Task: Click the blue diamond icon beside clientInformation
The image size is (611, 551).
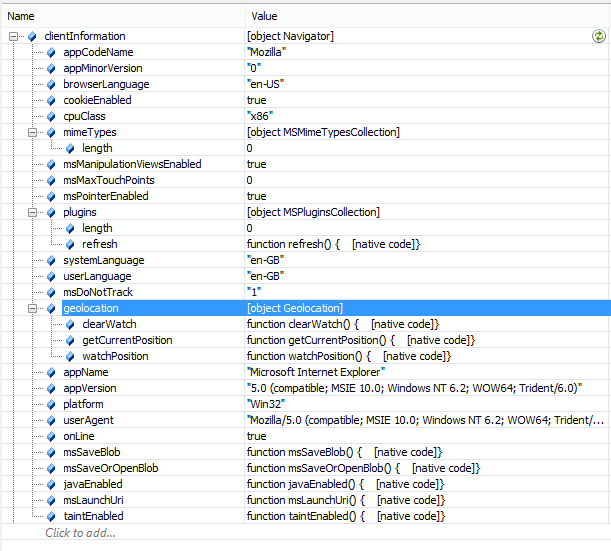Action: [32, 37]
